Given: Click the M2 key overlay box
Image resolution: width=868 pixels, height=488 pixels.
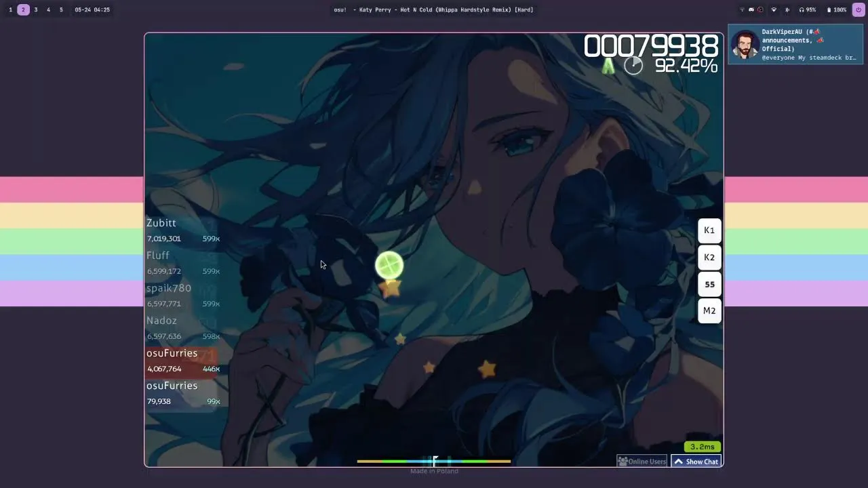Looking at the screenshot, I should (x=709, y=311).
